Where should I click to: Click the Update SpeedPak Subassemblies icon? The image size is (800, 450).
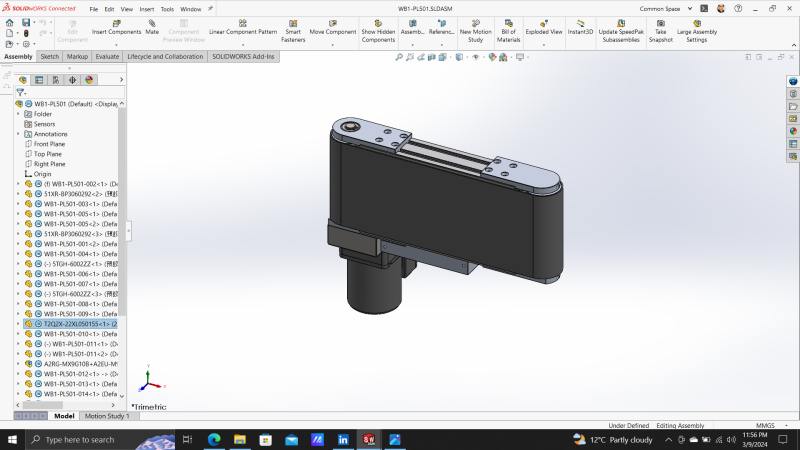coord(621,23)
